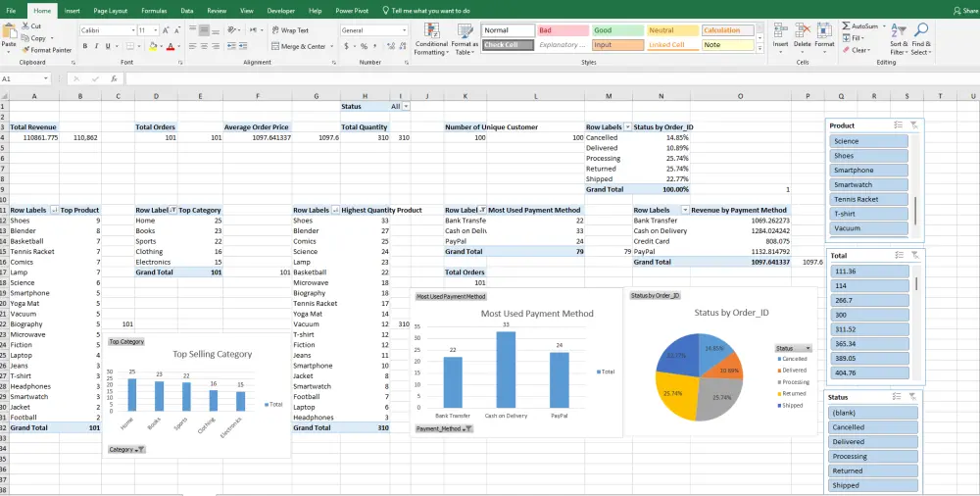Increase font size with the larger A icon
980x496 pixels.
[x=166, y=30]
